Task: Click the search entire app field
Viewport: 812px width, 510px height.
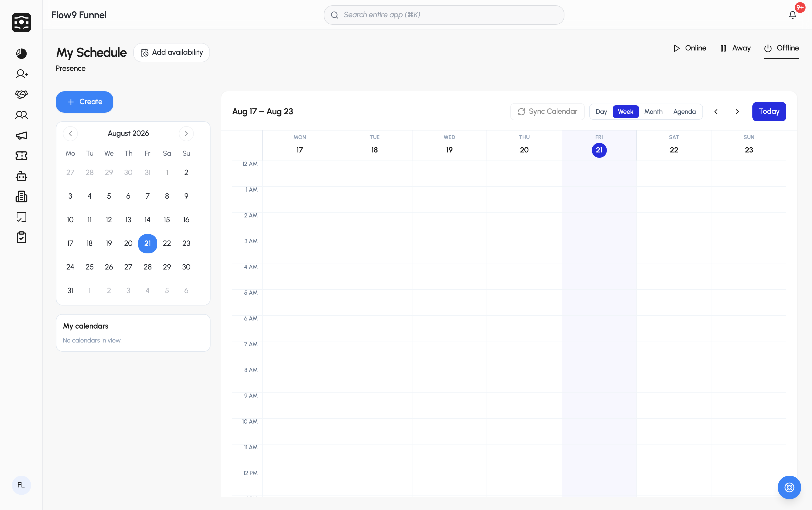Action: 444,15
